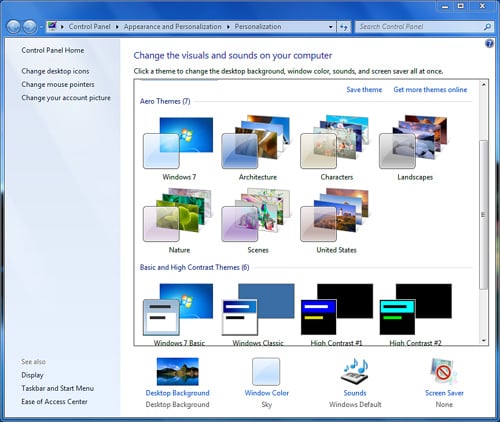Click the Desktop Background text link

[x=178, y=393]
